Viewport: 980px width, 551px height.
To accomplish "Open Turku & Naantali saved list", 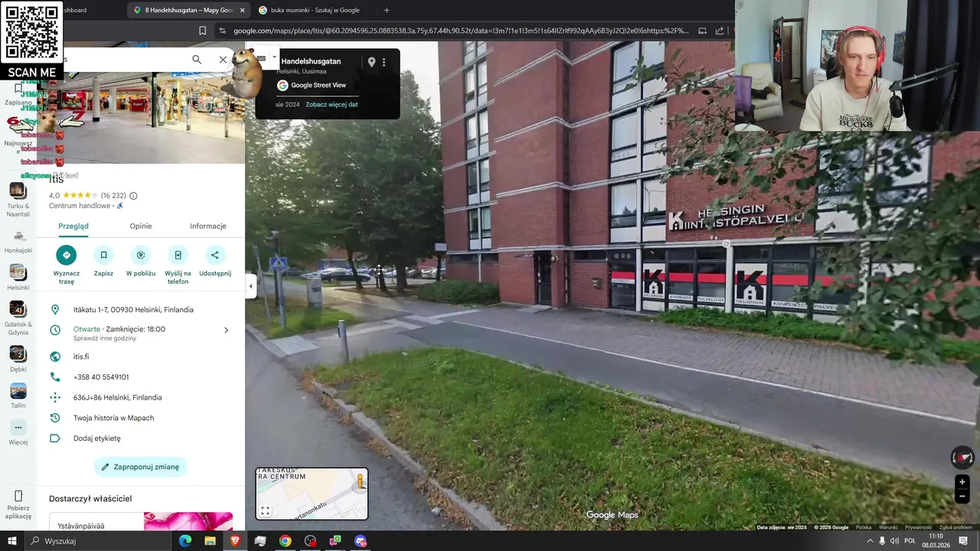I will [x=18, y=199].
